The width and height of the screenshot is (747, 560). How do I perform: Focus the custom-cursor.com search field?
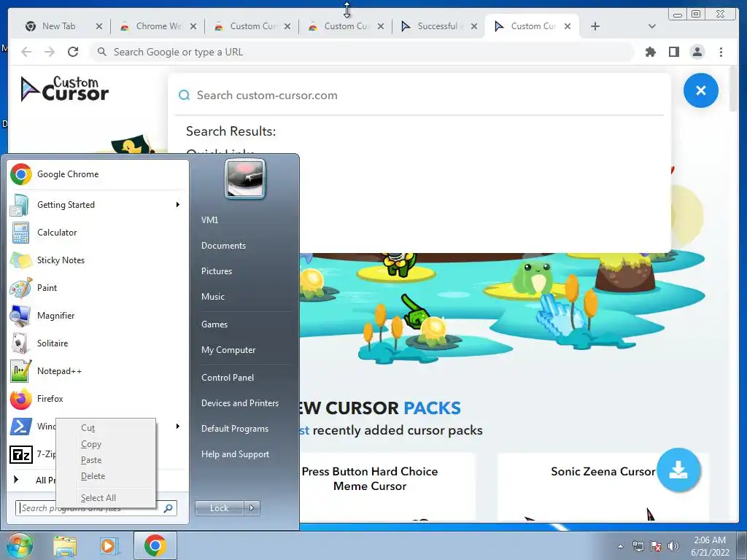pos(419,96)
